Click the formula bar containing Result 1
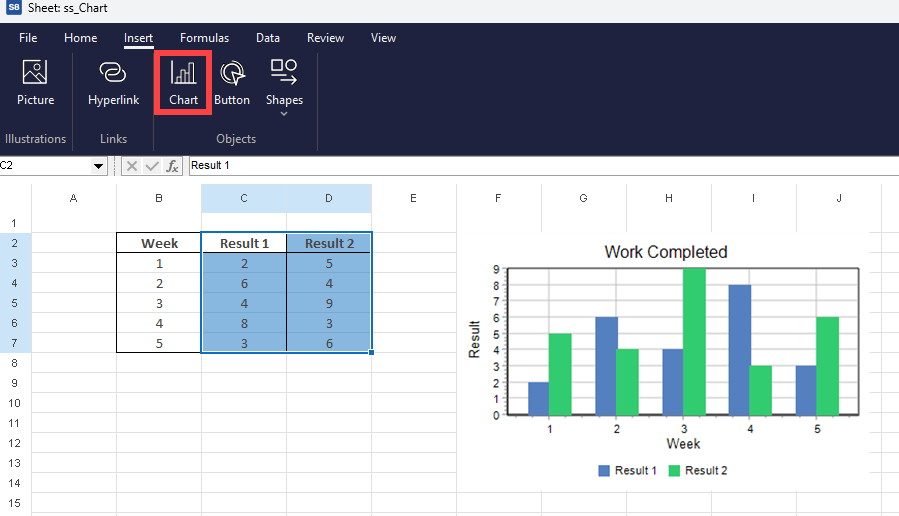Screen dimensions: 899x516 (x=542, y=166)
